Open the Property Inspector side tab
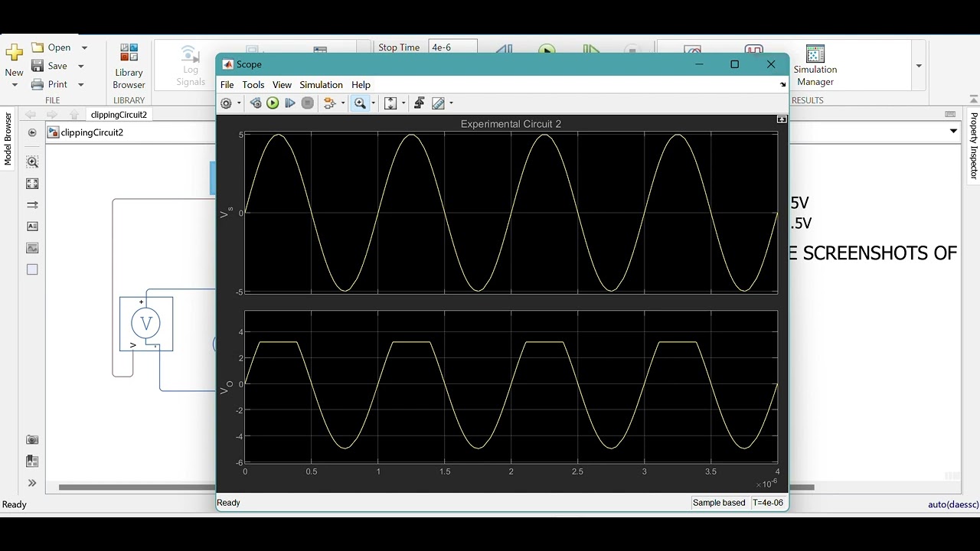 tap(974, 145)
